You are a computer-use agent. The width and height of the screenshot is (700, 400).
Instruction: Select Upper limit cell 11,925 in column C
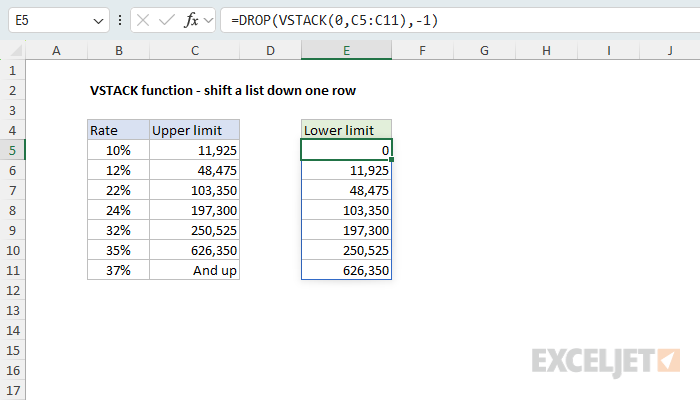pos(195,150)
